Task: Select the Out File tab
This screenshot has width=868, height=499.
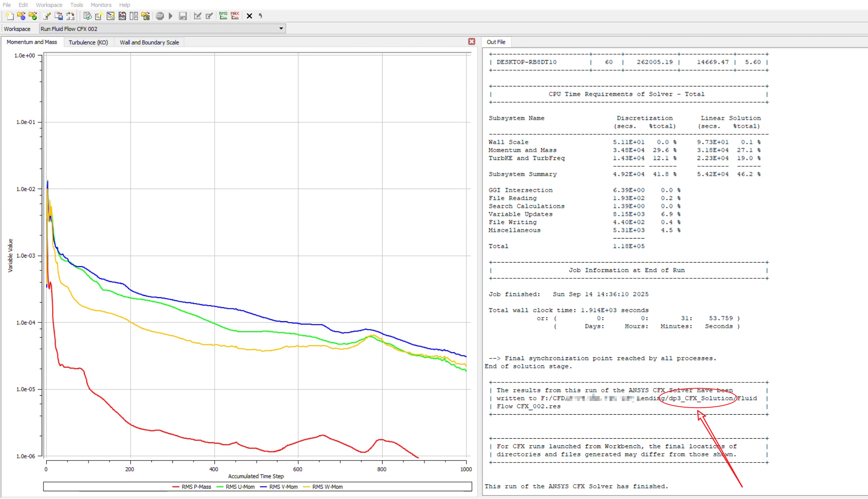Action: pos(495,42)
